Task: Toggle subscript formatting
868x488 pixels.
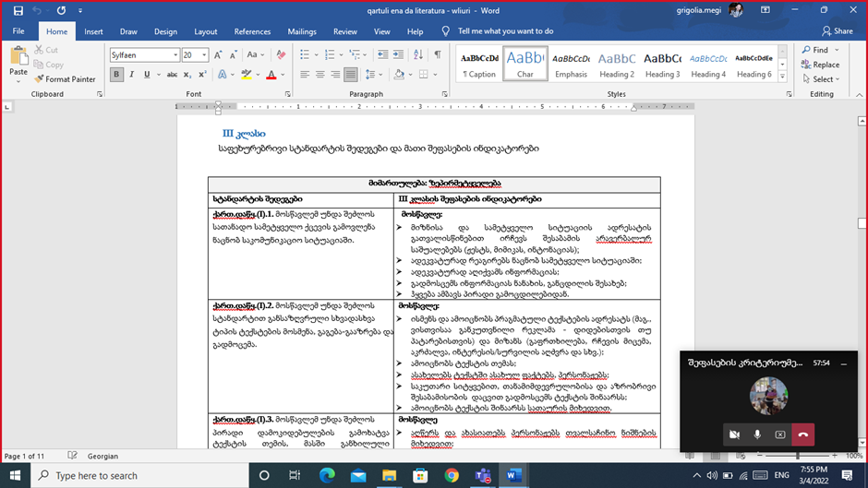Action: (x=187, y=74)
